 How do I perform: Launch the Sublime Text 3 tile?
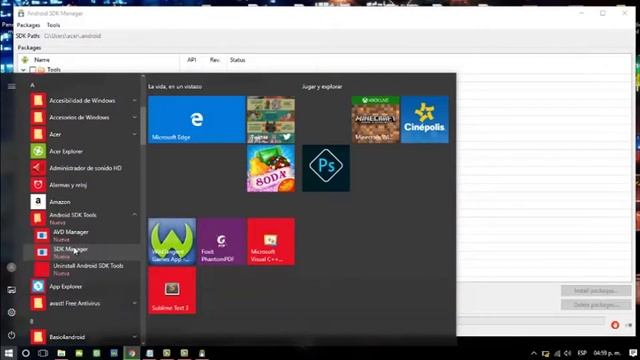(x=172, y=290)
